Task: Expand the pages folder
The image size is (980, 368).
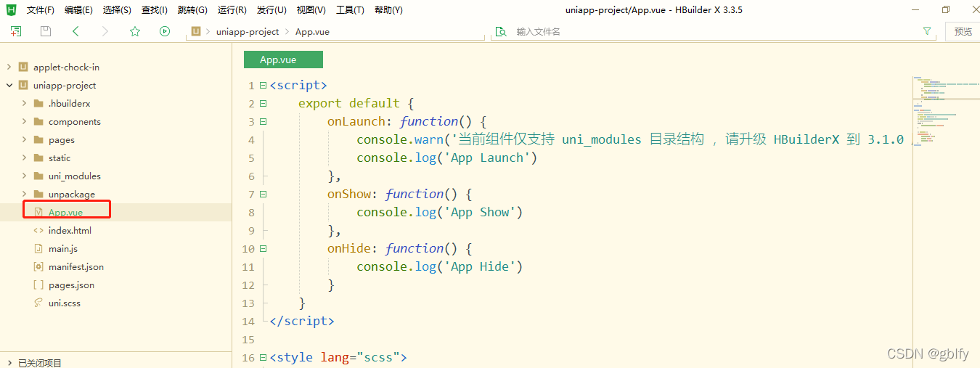Action: click(x=24, y=139)
